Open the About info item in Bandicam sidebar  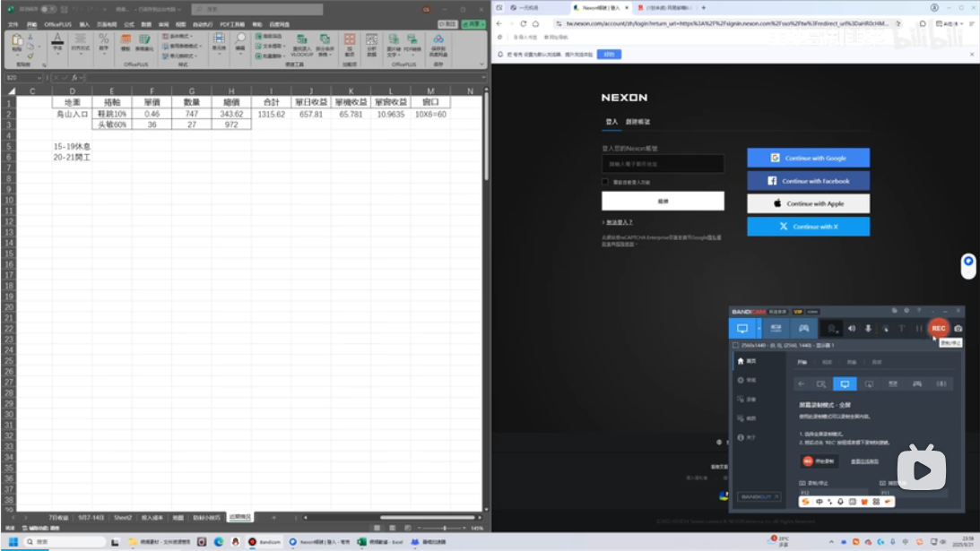click(747, 437)
